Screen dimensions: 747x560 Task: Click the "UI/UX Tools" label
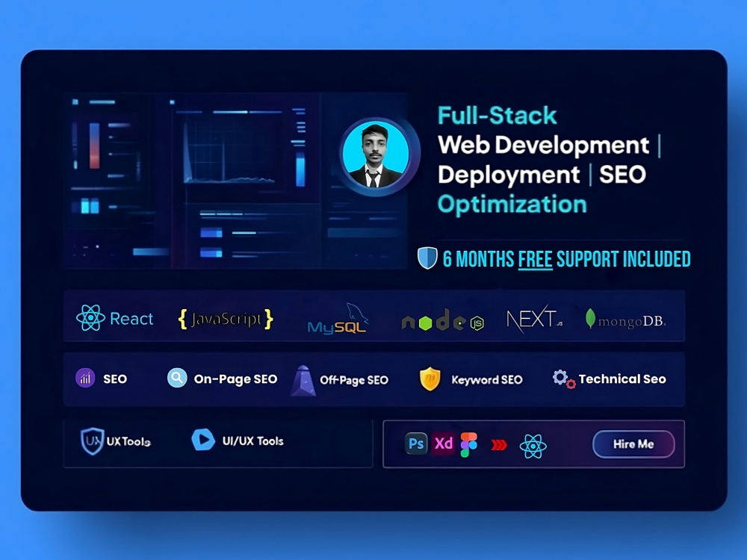[253, 441]
